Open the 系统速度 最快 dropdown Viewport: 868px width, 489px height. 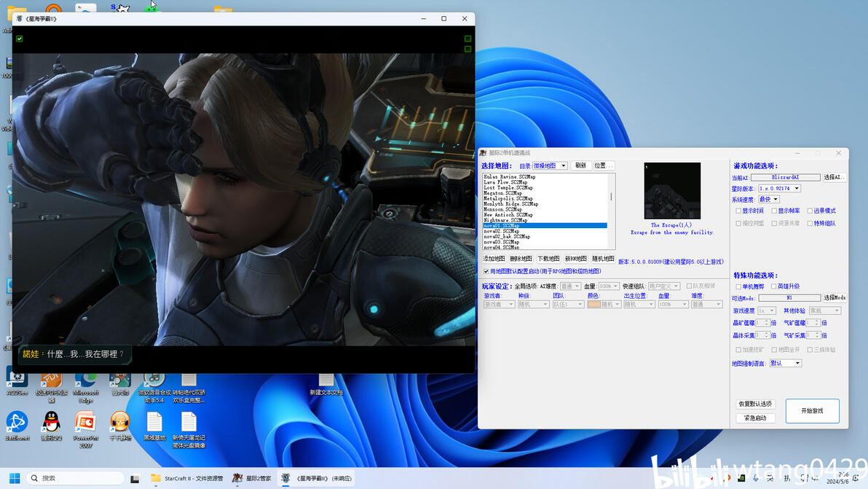769,200
